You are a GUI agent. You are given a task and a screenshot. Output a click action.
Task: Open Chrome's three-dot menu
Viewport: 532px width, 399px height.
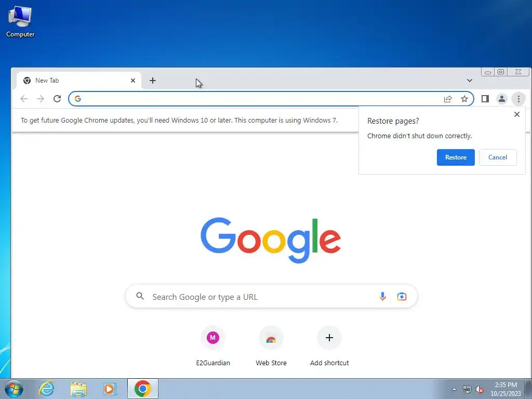point(518,99)
